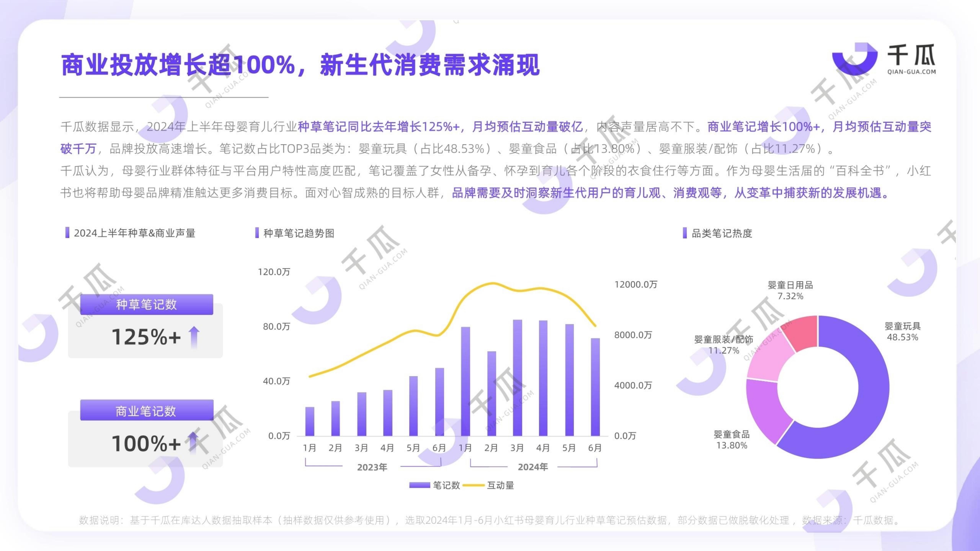
Task: Click the 2023年 6月 bar
Action: (439, 402)
